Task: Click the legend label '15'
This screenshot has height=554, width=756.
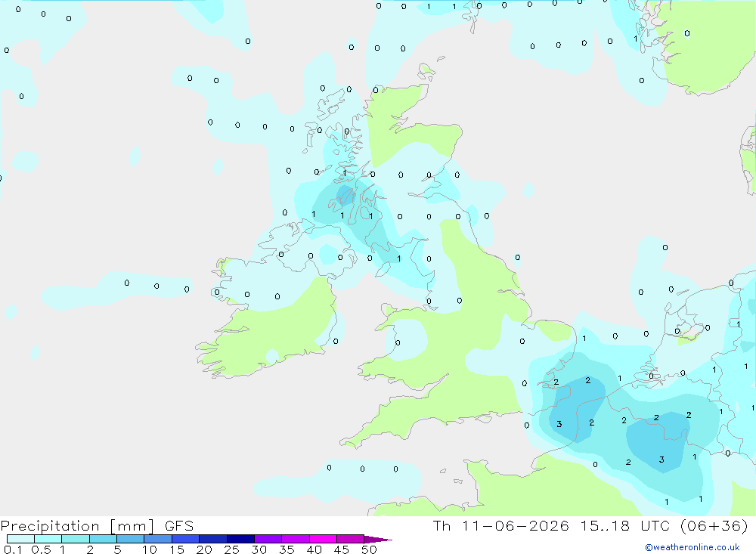Action: [x=177, y=549]
